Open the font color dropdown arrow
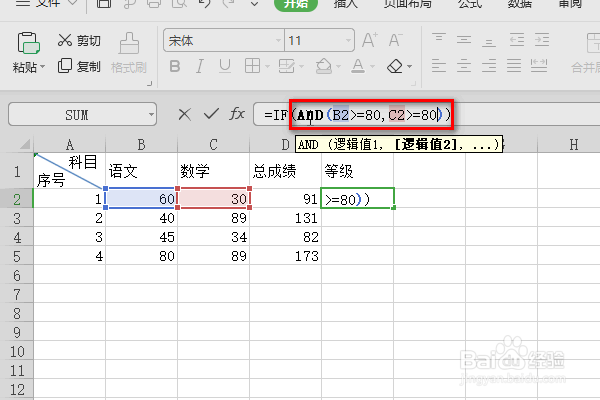 [372, 67]
